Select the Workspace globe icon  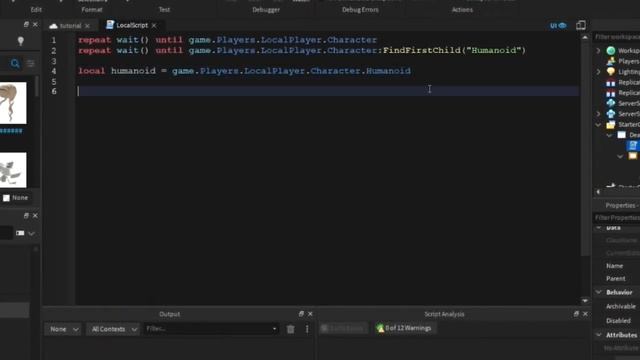pos(611,51)
